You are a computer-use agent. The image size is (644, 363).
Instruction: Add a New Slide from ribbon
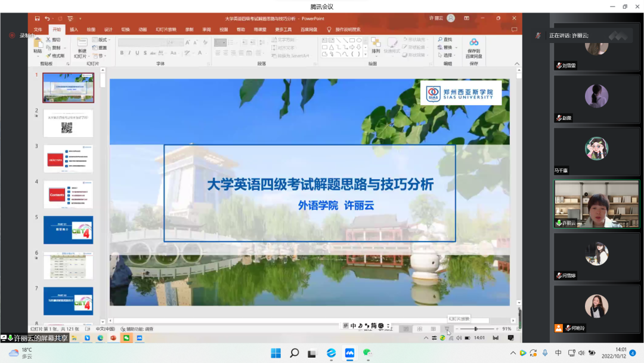tap(81, 48)
